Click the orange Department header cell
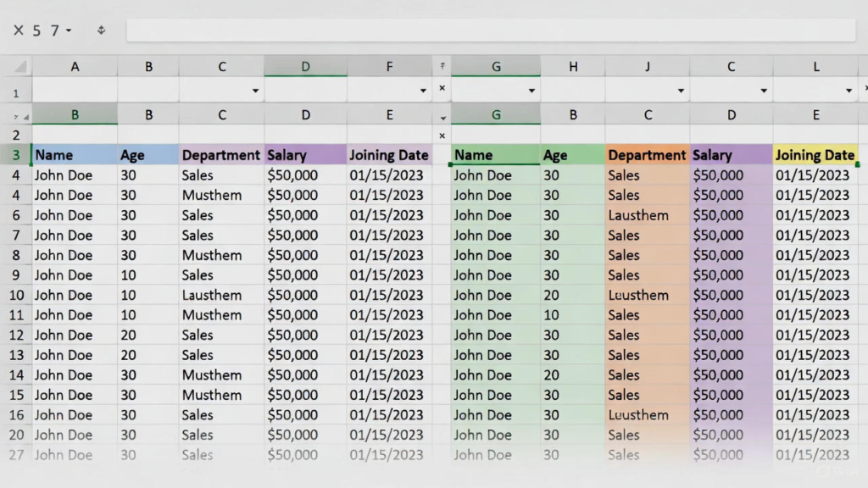Screen dimensions: 868x488 [647, 155]
